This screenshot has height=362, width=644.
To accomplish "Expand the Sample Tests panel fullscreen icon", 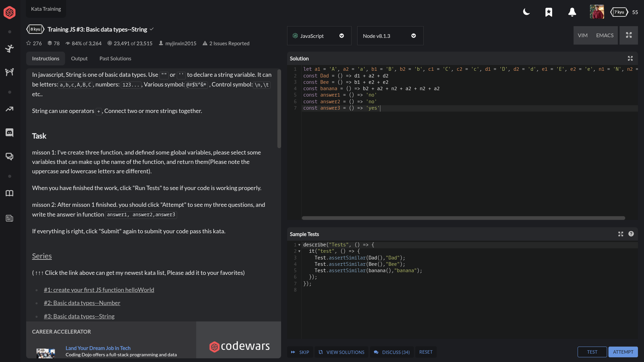I will click(621, 234).
